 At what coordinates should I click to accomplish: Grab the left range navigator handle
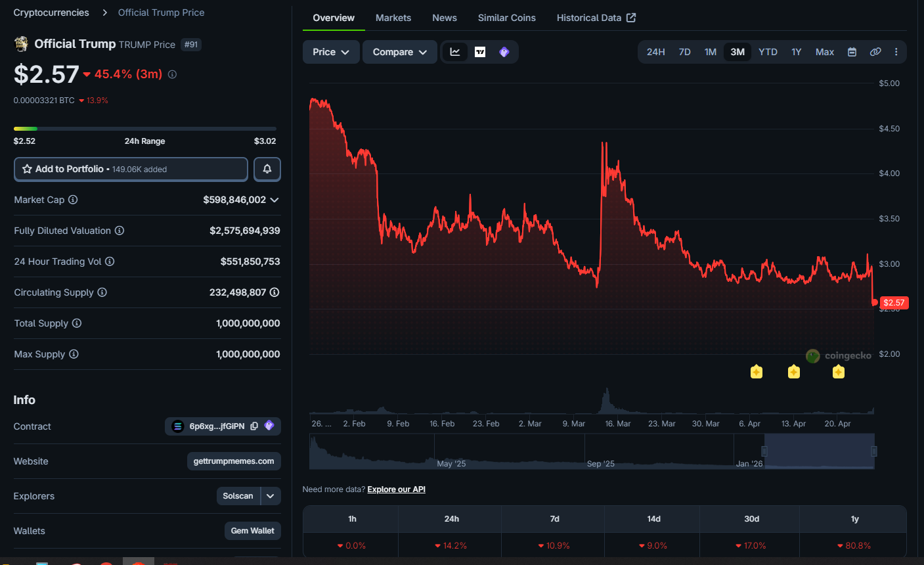764,451
